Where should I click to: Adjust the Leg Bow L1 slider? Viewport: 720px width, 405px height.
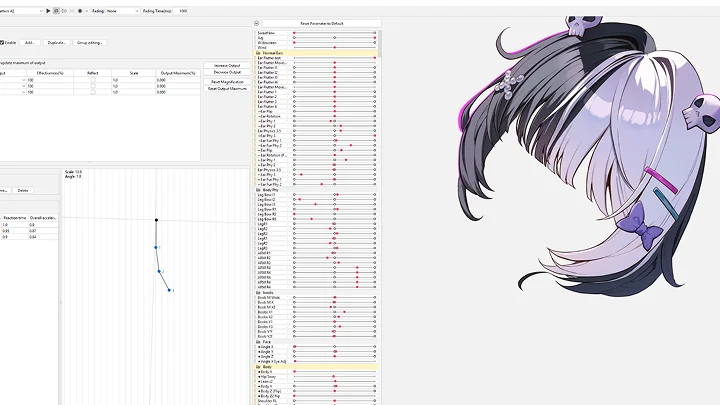[x=334, y=195]
